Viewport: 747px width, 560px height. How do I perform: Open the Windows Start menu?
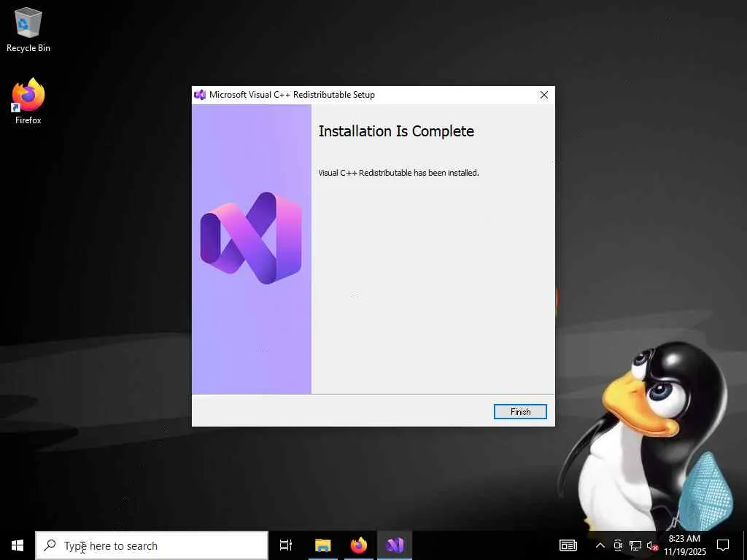tap(18, 545)
